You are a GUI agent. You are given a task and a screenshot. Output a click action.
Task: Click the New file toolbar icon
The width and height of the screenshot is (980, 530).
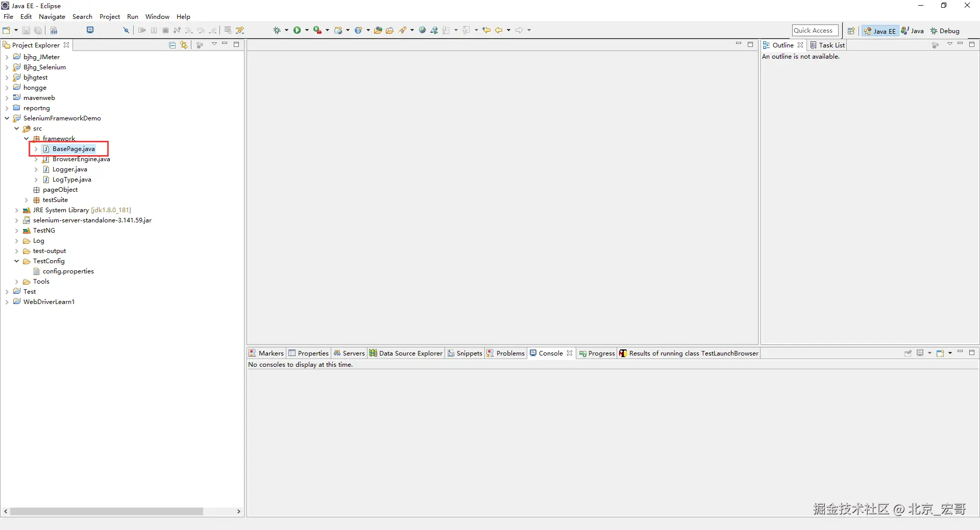tap(7, 30)
